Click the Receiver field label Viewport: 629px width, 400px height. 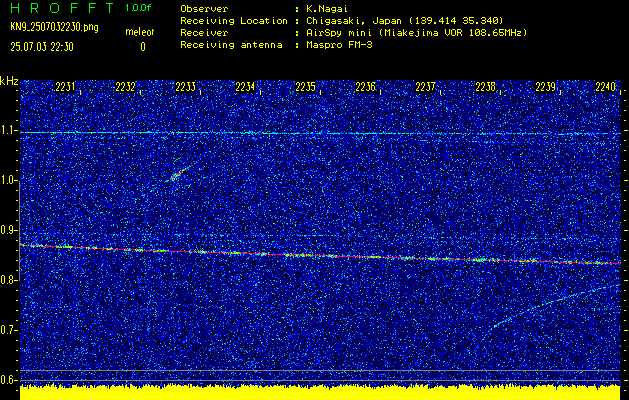204,33
